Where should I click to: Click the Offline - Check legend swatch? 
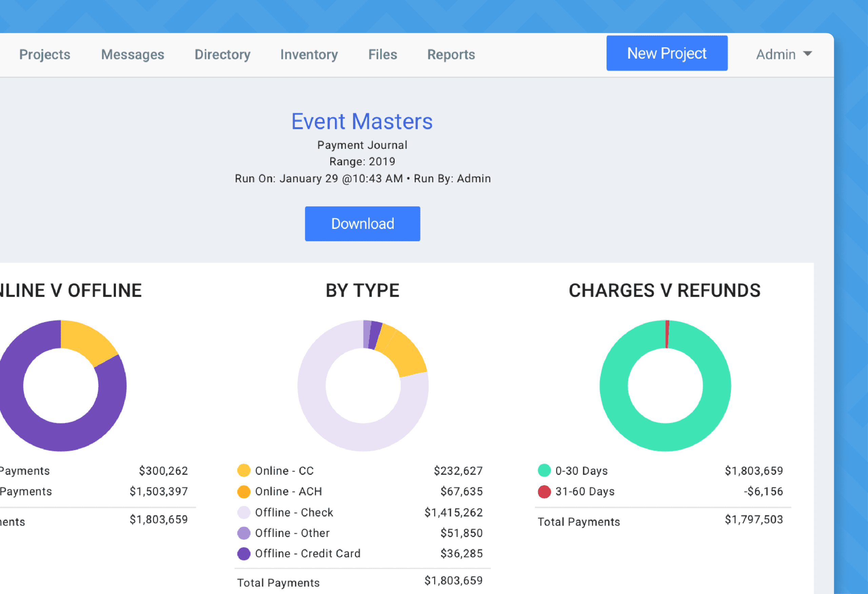point(244,513)
